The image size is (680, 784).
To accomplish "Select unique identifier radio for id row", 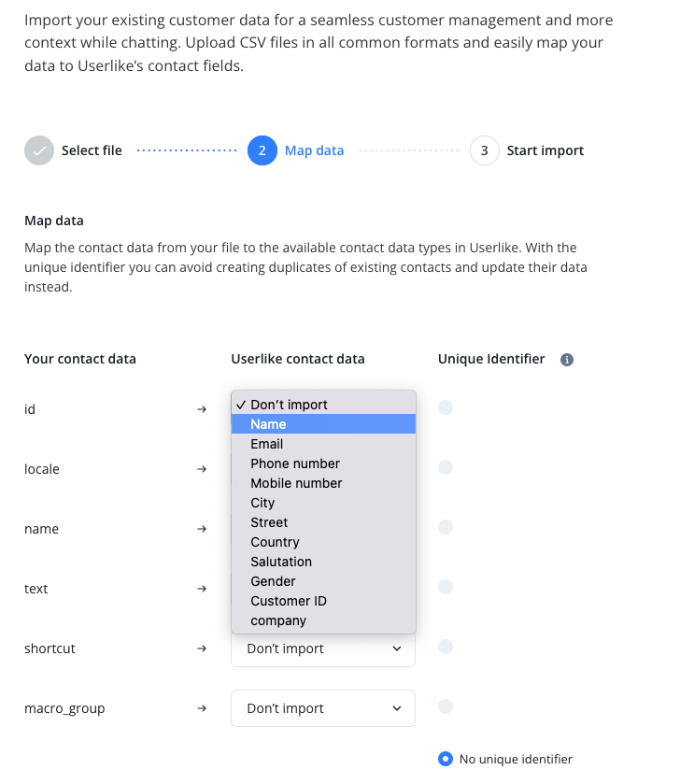I will point(446,407).
